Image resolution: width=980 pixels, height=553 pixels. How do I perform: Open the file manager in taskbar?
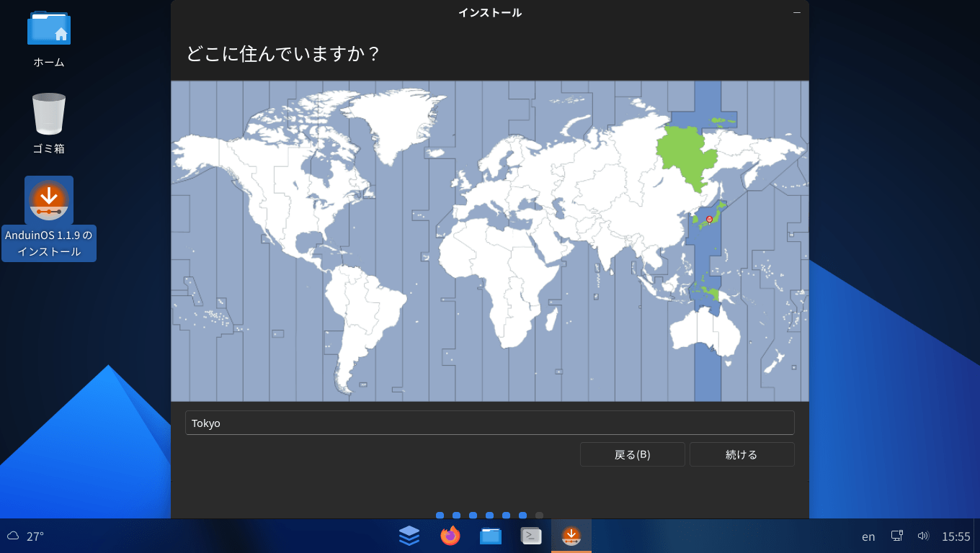pyautogui.click(x=491, y=536)
